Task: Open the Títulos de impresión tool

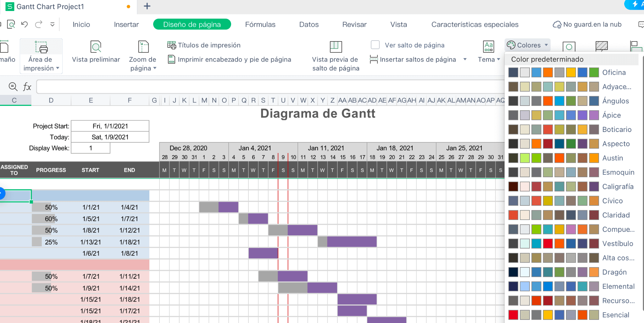Action: pos(172,45)
